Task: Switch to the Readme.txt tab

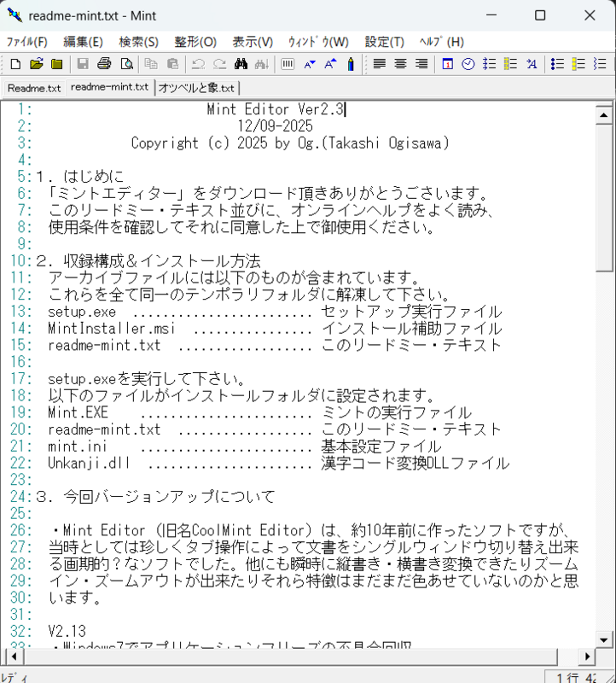Action: [x=34, y=88]
